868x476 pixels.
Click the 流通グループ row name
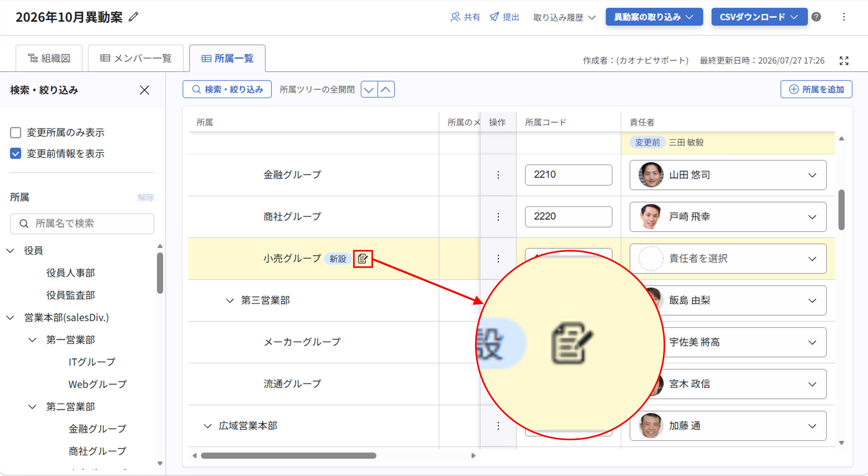[x=292, y=384]
